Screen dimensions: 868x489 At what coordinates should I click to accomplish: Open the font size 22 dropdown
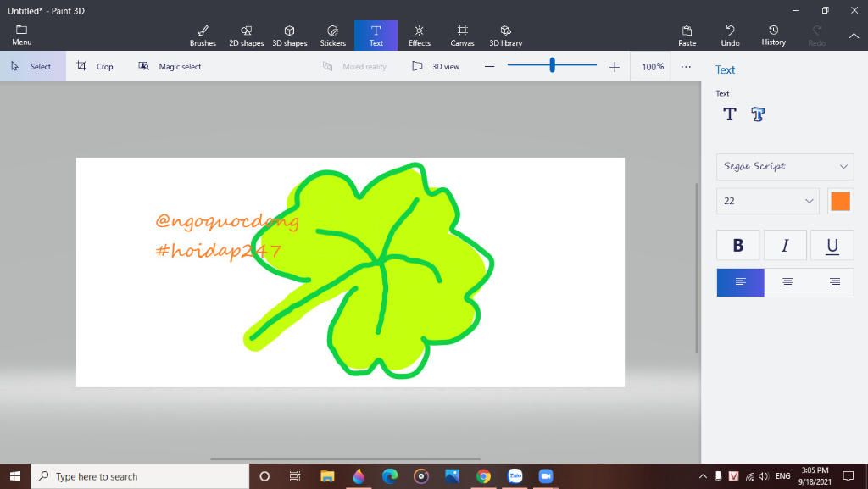tap(768, 201)
